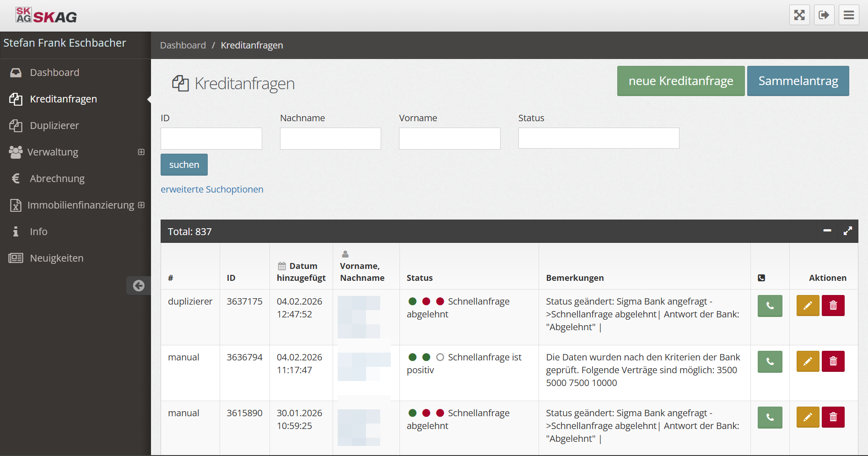Click the Schnellanfrage ist positiv status

point(464,364)
